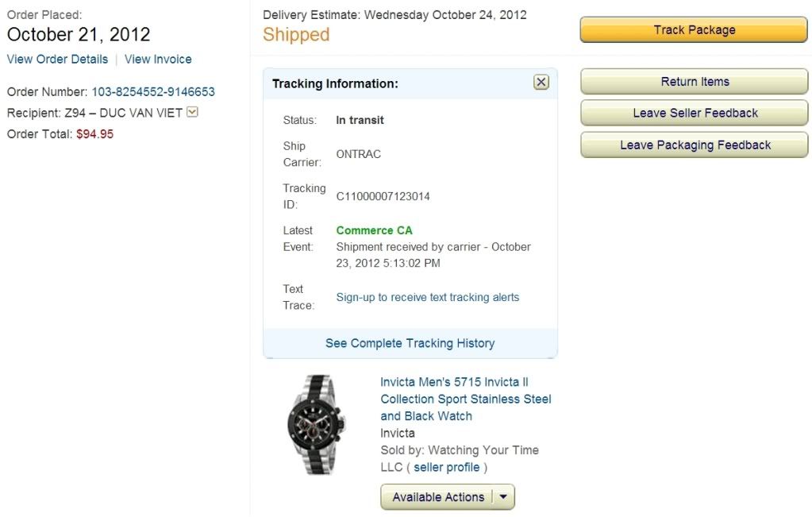
Task: Click the Available Actions button label
Action: pos(438,497)
